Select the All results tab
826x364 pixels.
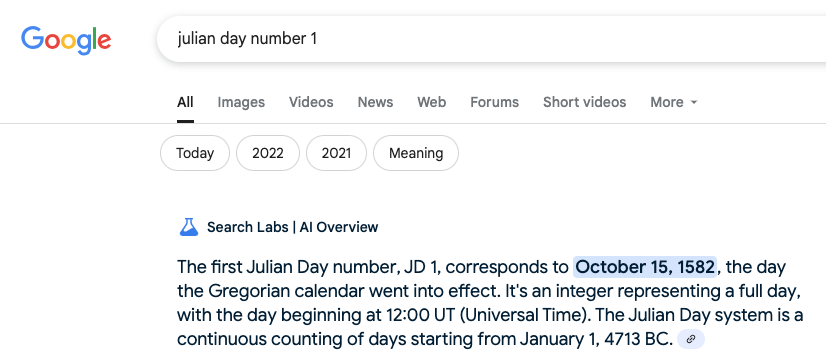click(185, 102)
